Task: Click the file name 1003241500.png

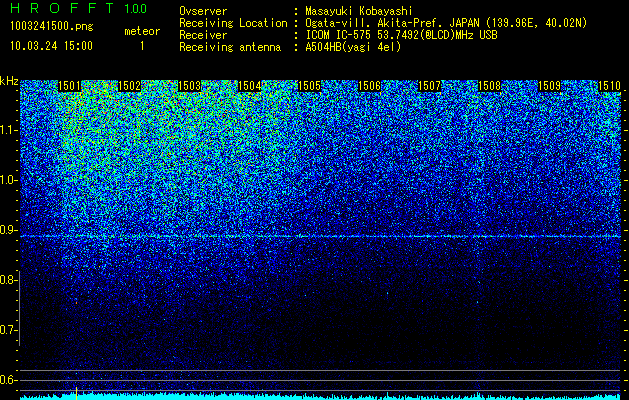Action: [x=52, y=27]
